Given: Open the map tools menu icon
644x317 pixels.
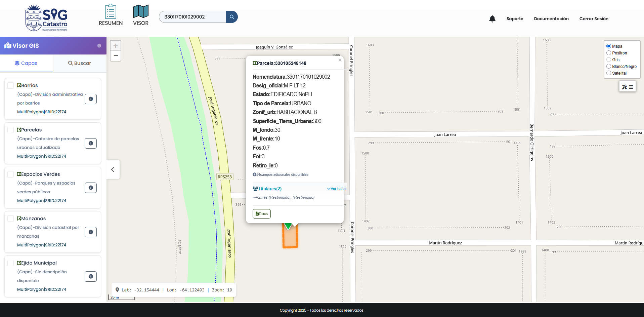Looking at the screenshot, I should click(627, 87).
